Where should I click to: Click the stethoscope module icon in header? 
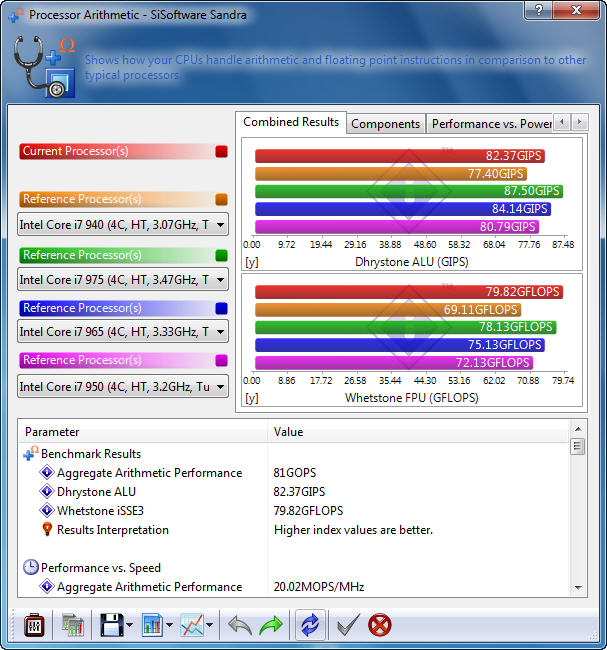click(44, 66)
